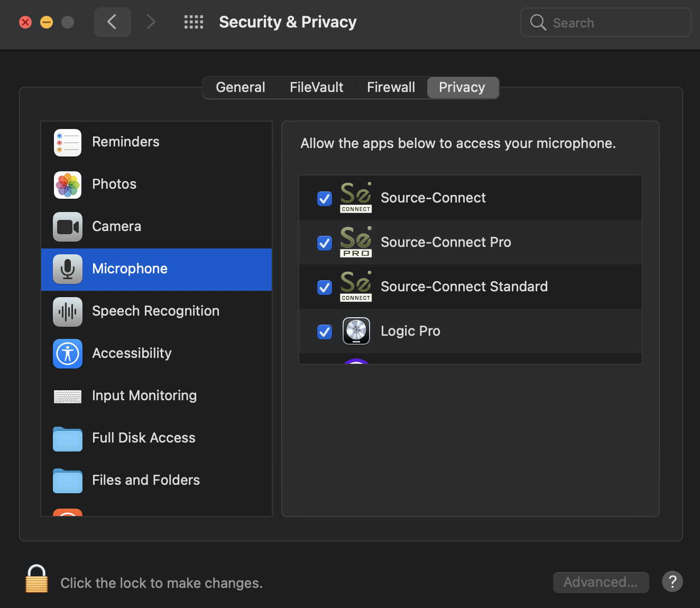
Task: Select the Camera icon in sidebar
Action: click(68, 227)
